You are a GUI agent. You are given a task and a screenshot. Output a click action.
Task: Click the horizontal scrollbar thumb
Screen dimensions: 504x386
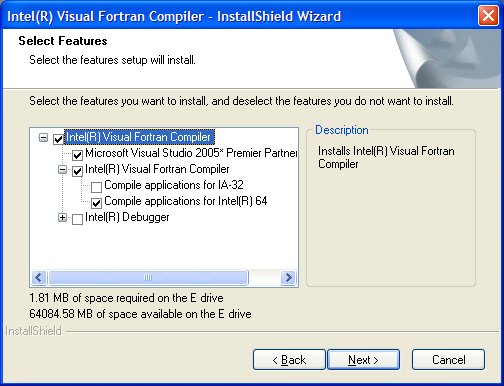[148, 277]
